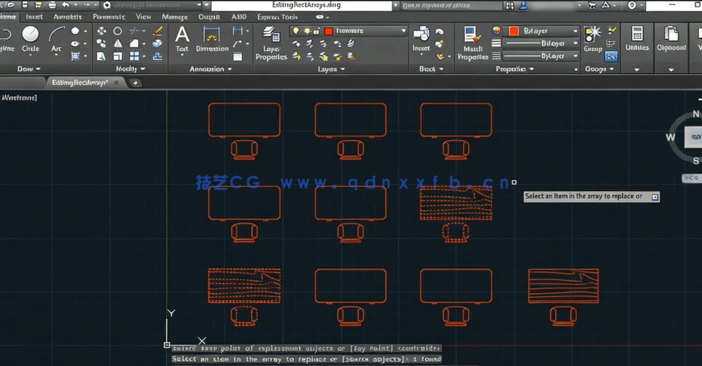This screenshot has width=702, height=366.
Task: Open the Insert ribbon tab
Action: click(34, 17)
